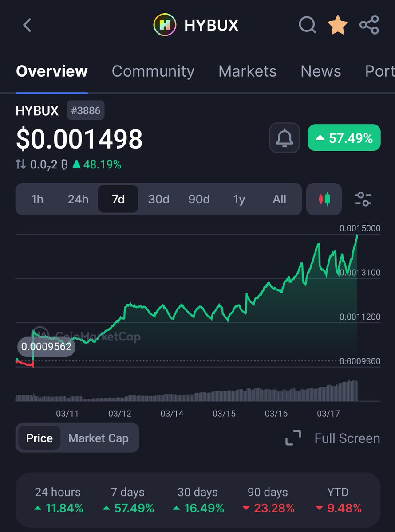
Task: Tap the share icon
Action: [369, 25]
